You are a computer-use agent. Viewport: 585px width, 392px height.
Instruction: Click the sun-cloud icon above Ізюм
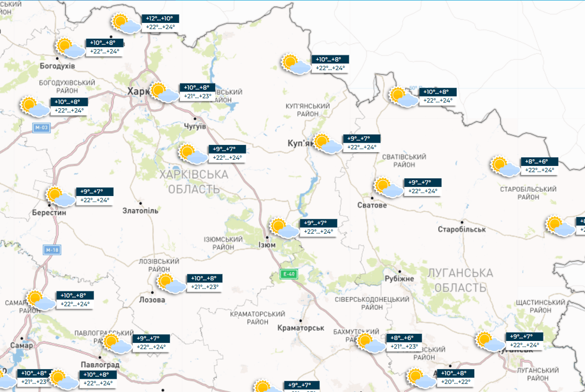pyautogui.click(x=284, y=228)
